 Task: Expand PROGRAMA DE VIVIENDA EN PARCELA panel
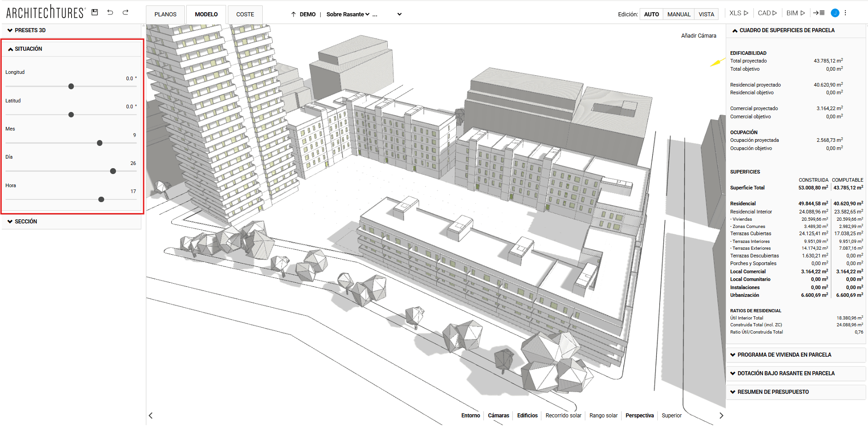(784, 355)
